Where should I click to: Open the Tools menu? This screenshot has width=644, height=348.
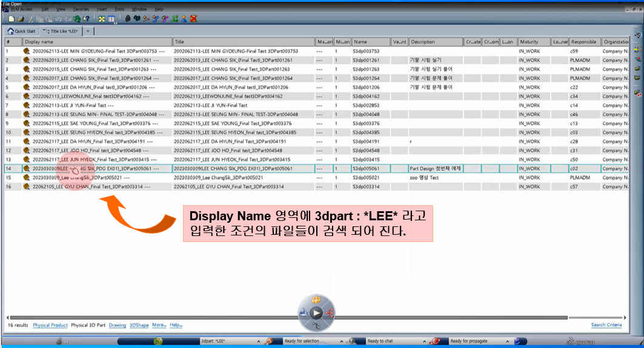coord(119,9)
